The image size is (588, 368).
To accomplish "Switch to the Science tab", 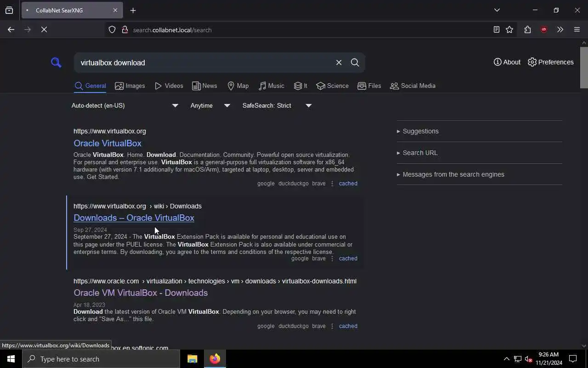I will (332, 86).
